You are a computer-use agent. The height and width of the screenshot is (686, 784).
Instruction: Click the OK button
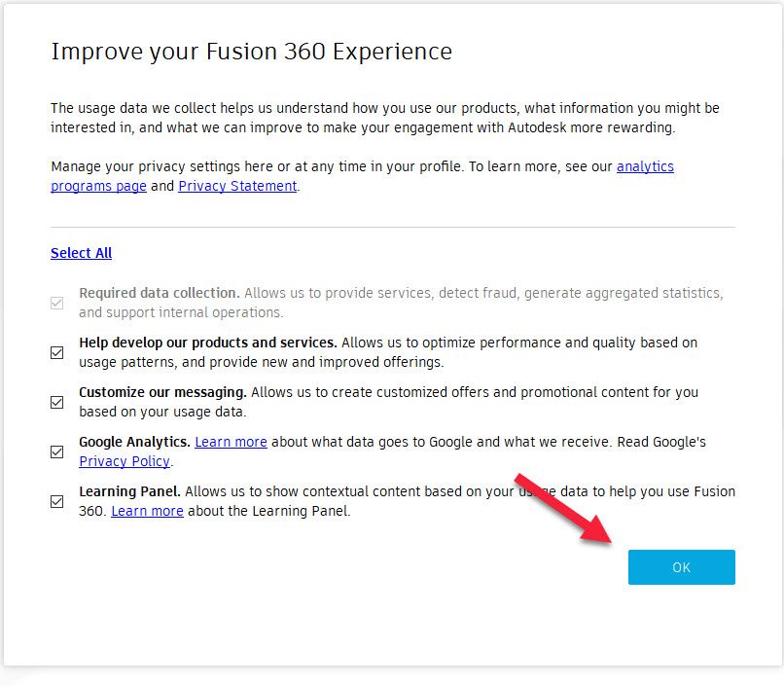coord(681,567)
